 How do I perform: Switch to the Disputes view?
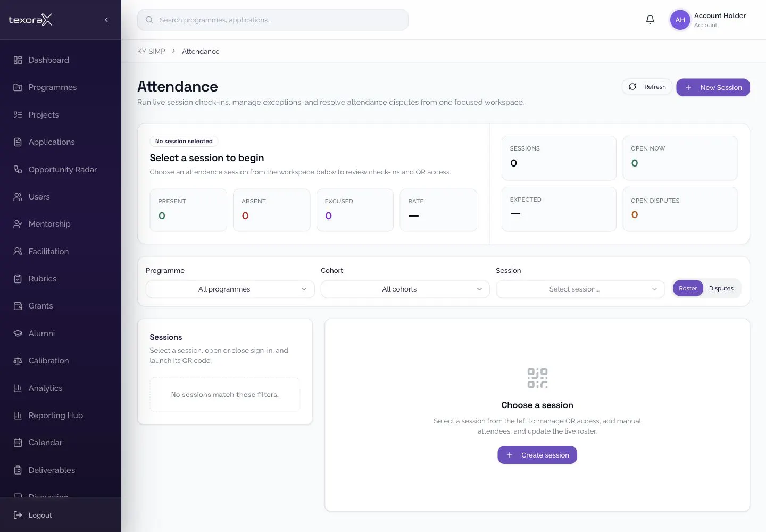point(721,288)
